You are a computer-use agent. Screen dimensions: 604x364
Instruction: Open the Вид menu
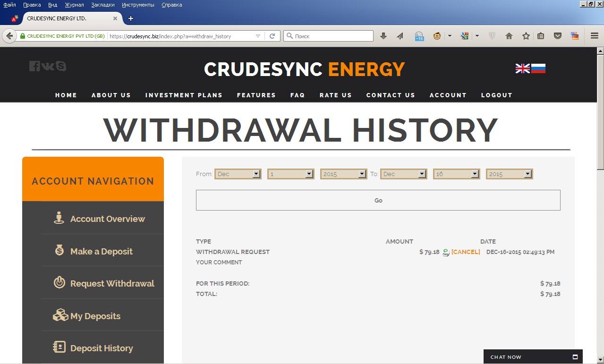point(52,5)
